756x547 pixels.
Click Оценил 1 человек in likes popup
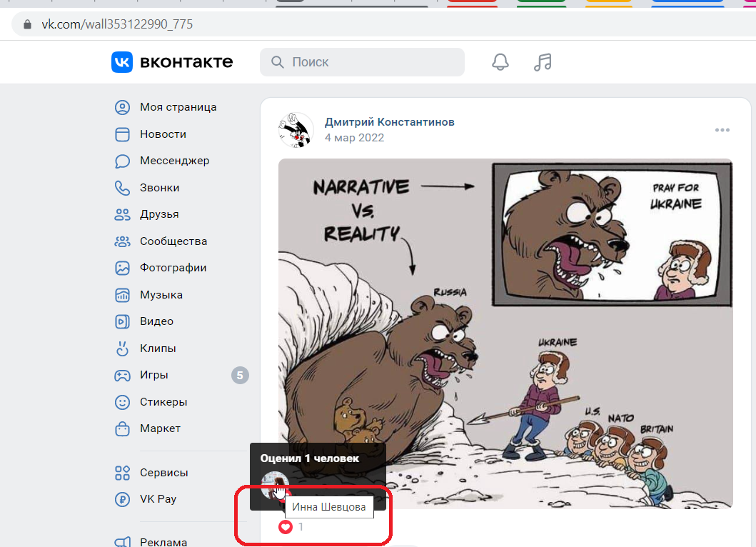pyautogui.click(x=310, y=458)
